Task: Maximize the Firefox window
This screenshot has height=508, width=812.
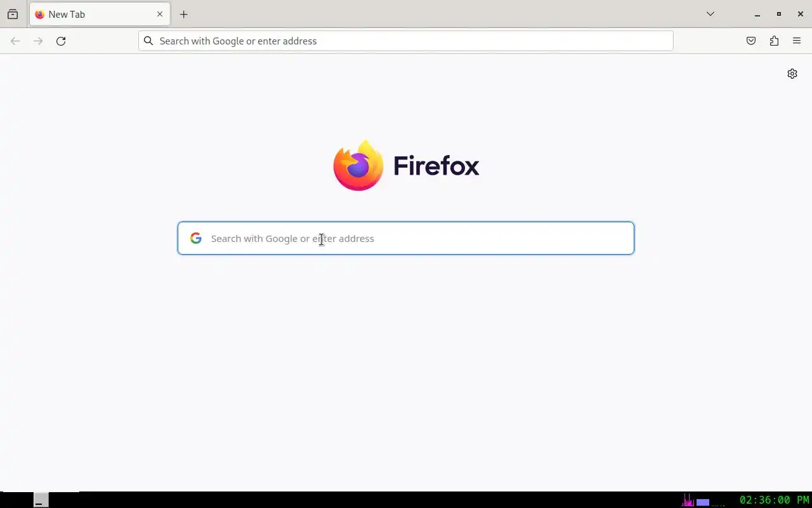Action: [779, 14]
